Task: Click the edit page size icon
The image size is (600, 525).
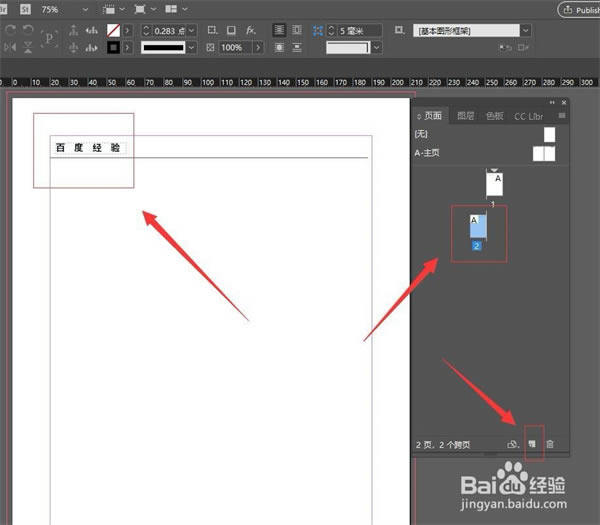Action: [513, 444]
